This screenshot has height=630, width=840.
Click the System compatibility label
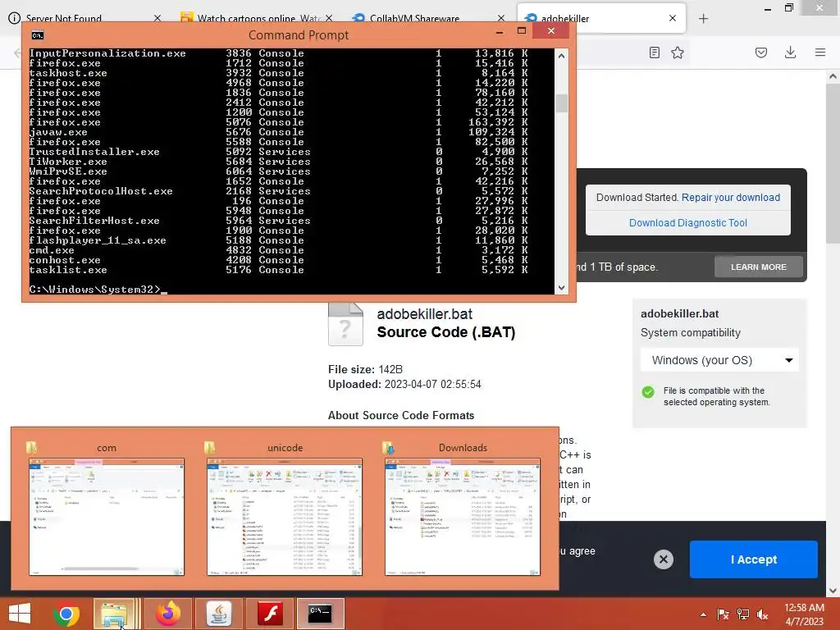pos(691,333)
